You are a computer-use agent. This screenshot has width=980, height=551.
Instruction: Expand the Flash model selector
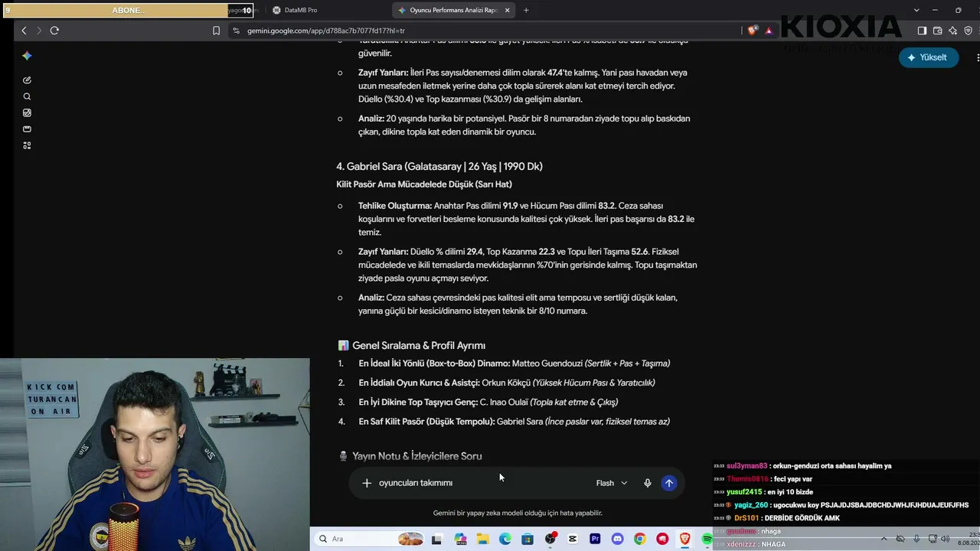pyautogui.click(x=612, y=483)
